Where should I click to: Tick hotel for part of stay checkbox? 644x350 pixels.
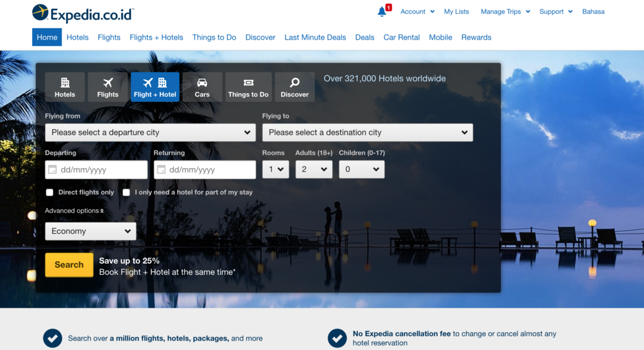pos(126,192)
